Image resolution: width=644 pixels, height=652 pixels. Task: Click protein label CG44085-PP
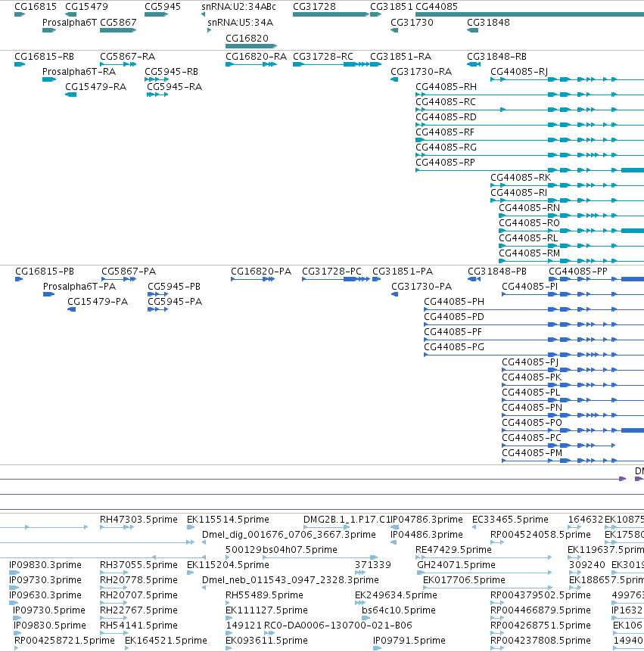(578, 272)
